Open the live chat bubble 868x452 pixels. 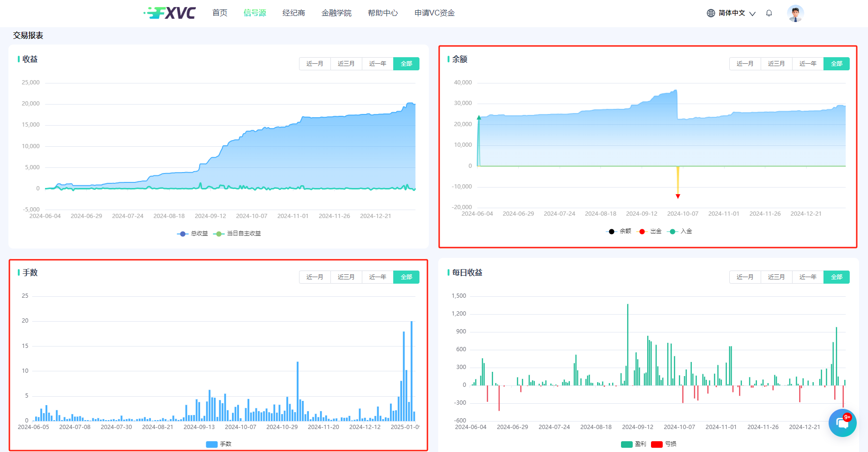click(842, 423)
